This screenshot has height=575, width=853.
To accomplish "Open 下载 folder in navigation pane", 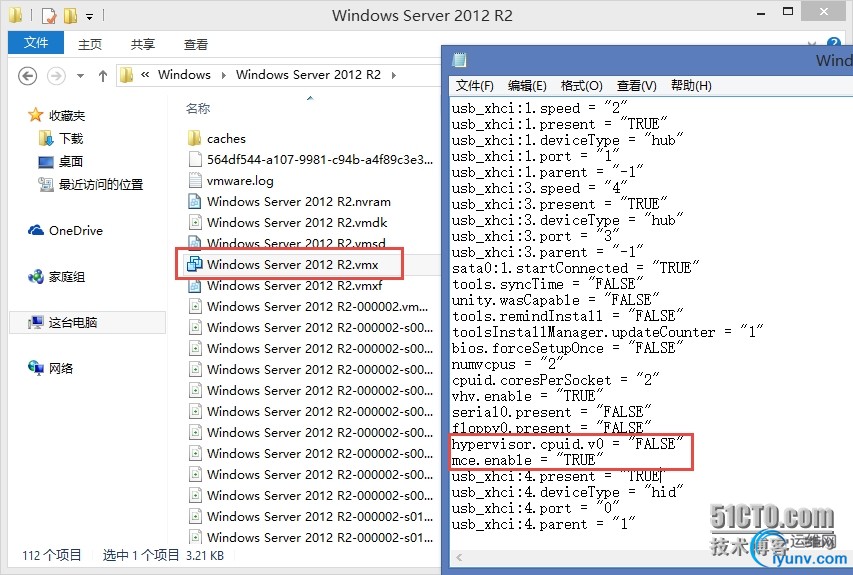I will (71, 138).
